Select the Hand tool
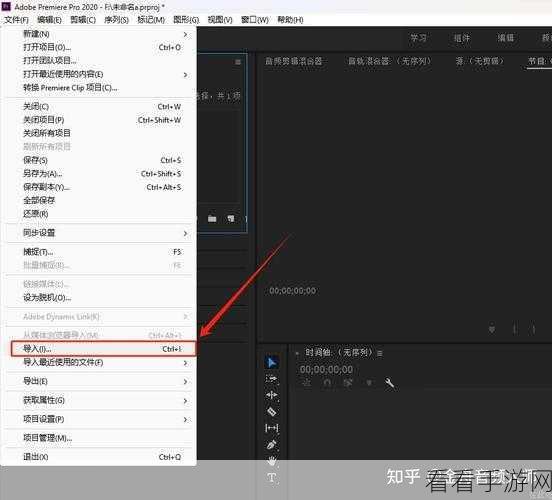The image size is (552, 500). (272, 461)
